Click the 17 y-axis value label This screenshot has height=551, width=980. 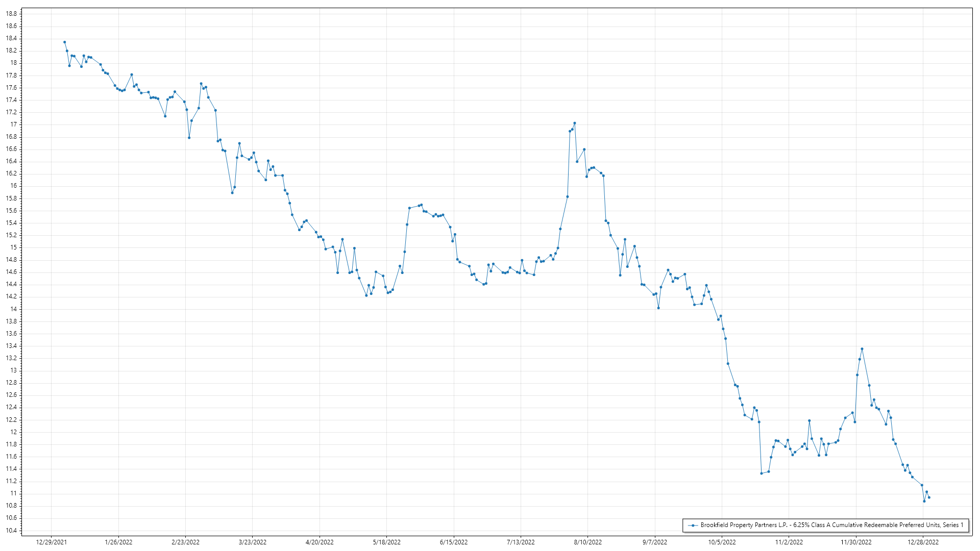tap(13, 124)
